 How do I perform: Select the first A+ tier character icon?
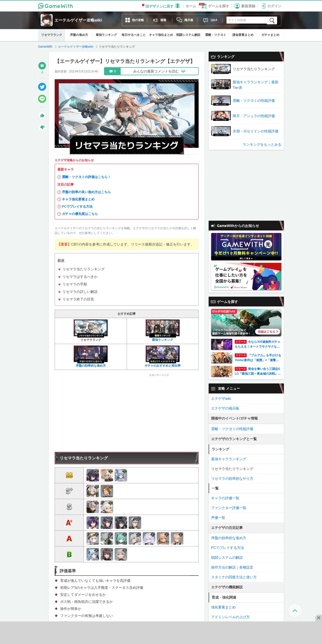tap(93, 523)
